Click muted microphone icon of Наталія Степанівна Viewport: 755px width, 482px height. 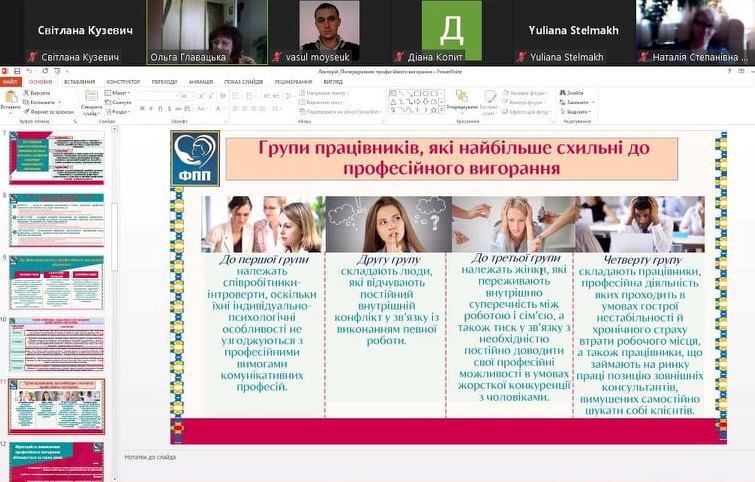point(643,57)
